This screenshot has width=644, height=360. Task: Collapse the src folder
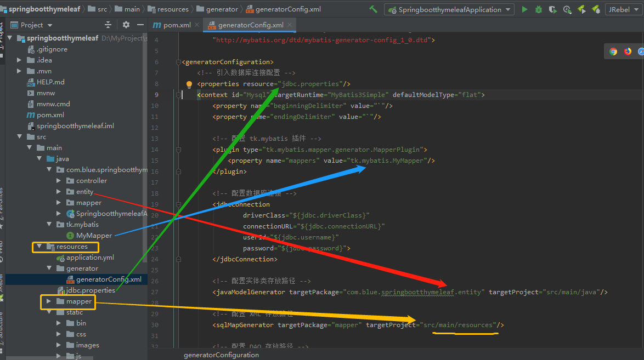(x=19, y=136)
